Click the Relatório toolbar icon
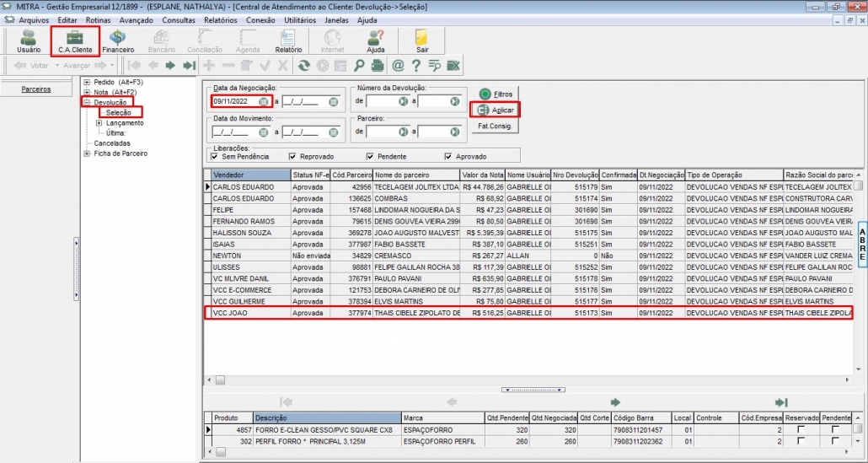This screenshot has height=463, width=868. 288,40
